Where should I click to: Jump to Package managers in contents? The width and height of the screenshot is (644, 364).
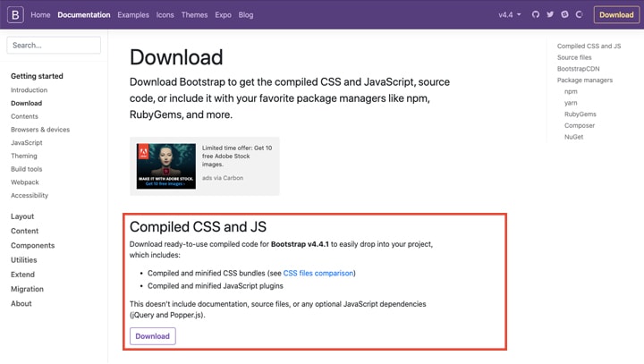coord(585,80)
